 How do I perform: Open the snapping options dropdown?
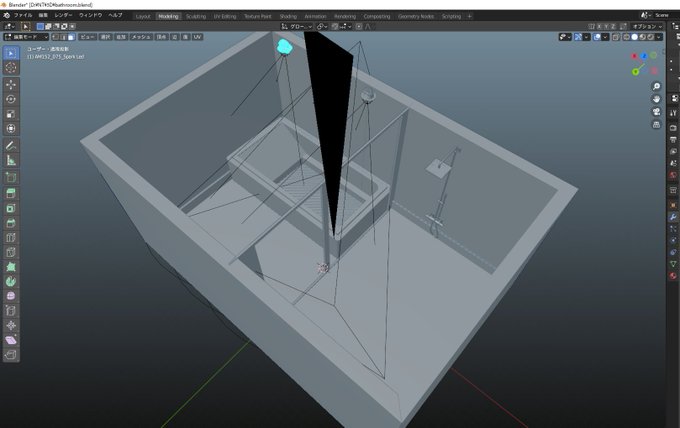tap(346, 26)
